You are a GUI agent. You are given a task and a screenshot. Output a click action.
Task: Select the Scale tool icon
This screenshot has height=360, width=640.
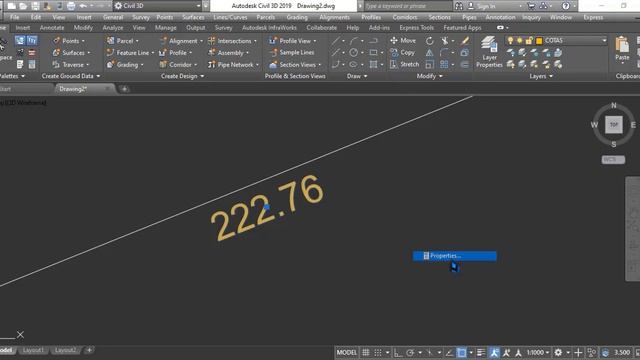pos(429,64)
